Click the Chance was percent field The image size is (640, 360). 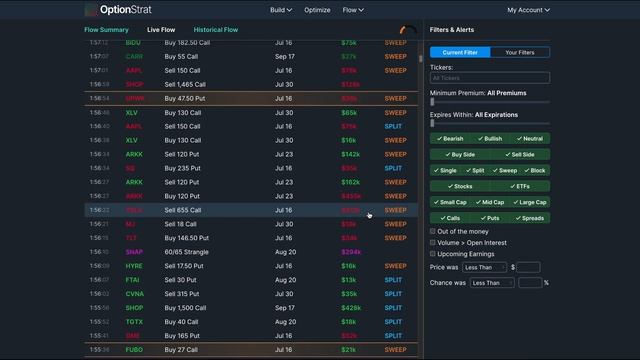click(530, 283)
